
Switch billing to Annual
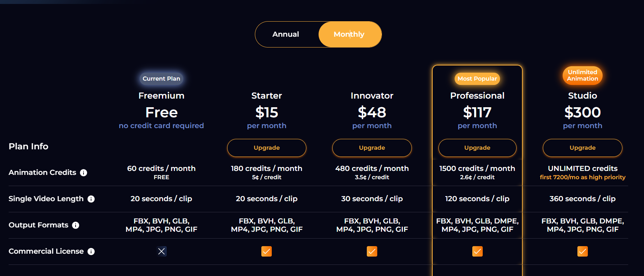(286, 34)
